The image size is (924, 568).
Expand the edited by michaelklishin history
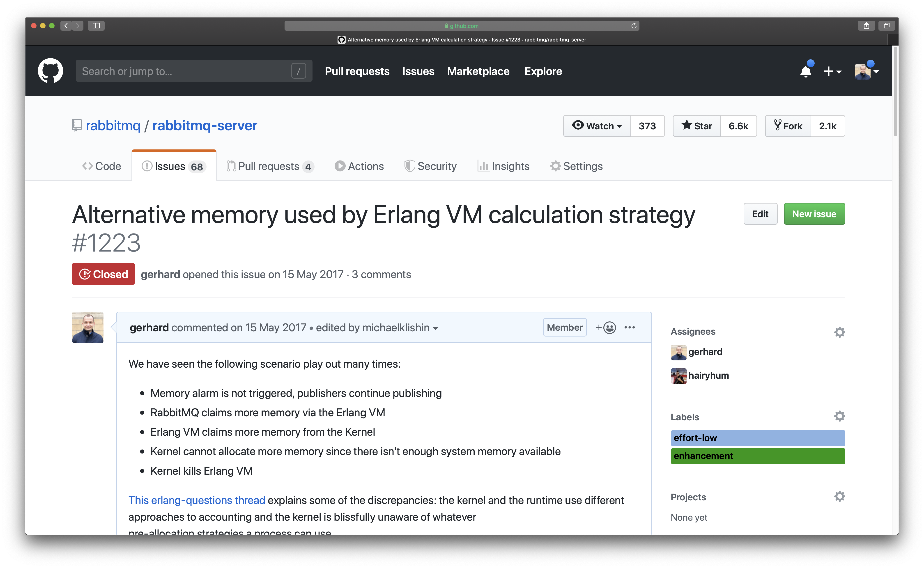pos(377,328)
